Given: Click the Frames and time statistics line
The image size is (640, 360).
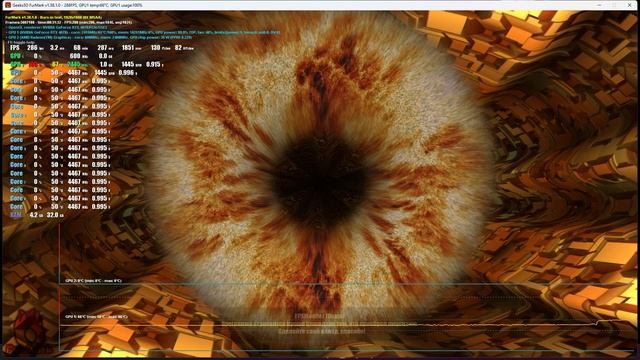Looking at the screenshot, I should (69, 22).
